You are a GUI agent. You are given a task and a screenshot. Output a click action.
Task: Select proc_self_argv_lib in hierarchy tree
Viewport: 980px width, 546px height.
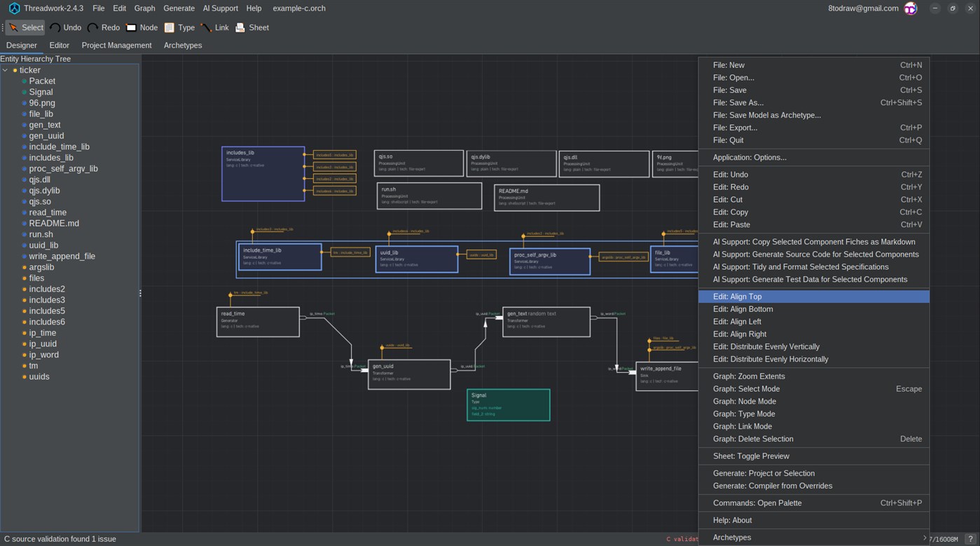point(63,169)
